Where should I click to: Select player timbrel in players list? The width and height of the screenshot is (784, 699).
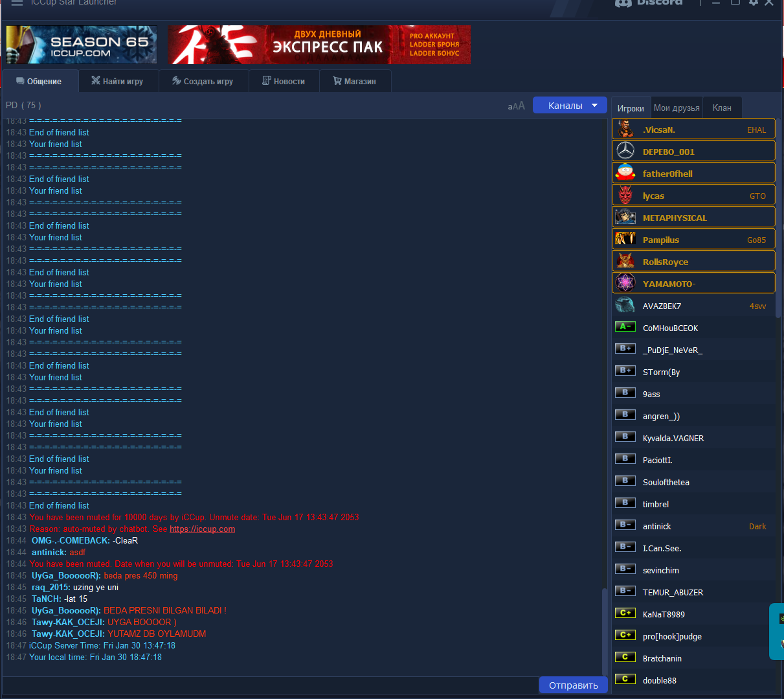coord(693,504)
